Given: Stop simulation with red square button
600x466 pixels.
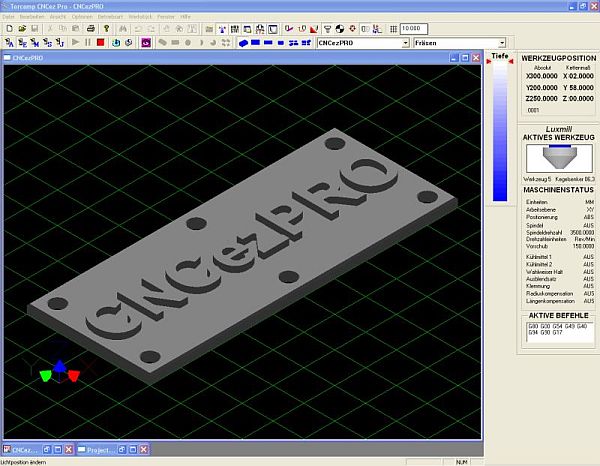Looking at the screenshot, I should click(100, 43).
